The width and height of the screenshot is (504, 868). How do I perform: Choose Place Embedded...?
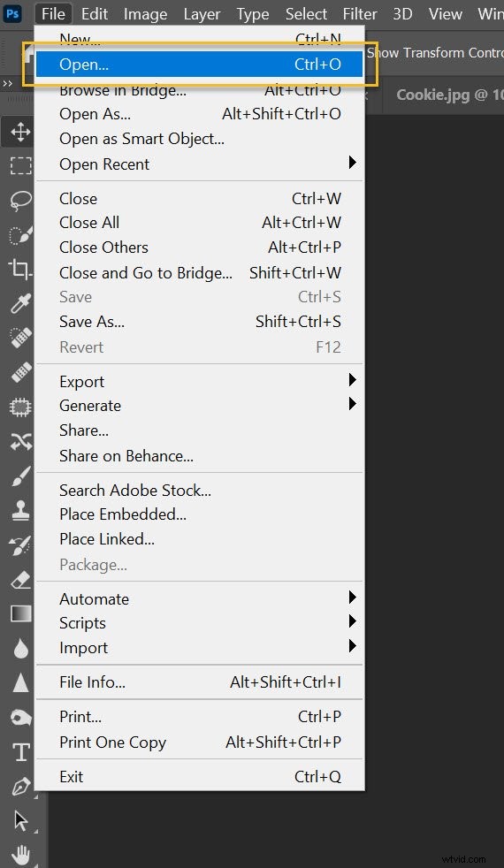[x=199, y=514]
